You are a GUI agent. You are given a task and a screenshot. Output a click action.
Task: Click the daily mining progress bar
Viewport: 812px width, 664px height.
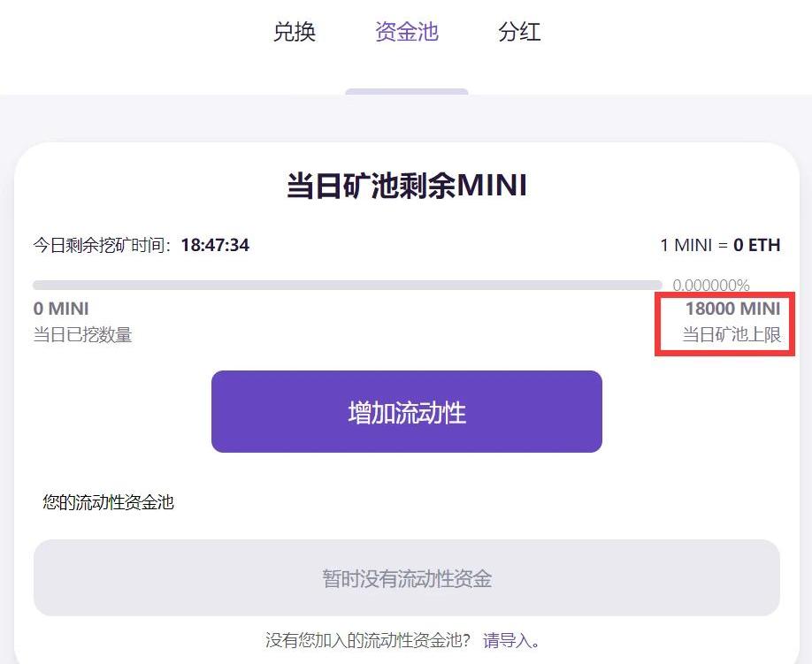pos(347,286)
